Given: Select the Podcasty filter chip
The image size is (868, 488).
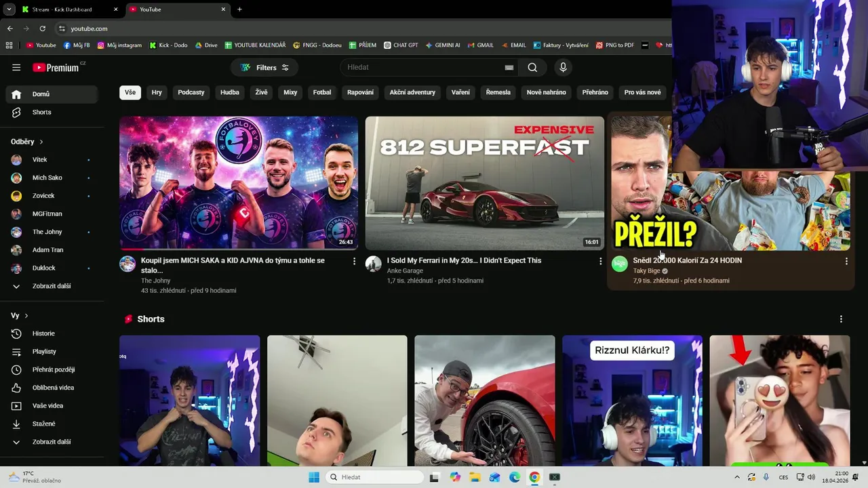Looking at the screenshot, I should (191, 92).
